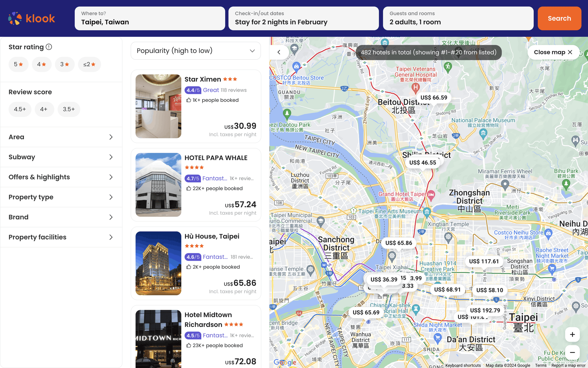Viewport: 588px width, 368px height.
Task: Filter by 5 star rating
Action: click(x=18, y=64)
